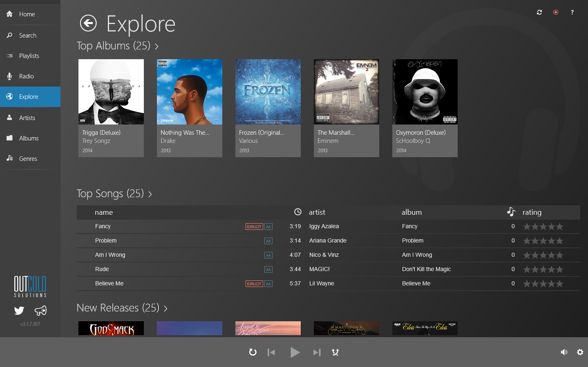
Task: Select the song name Am I Wrong
Action: tap(110, 255)
